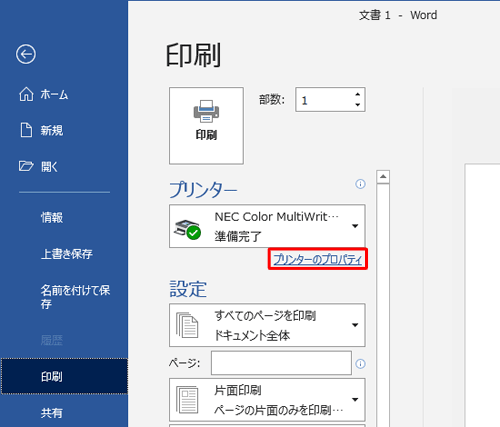Click the NEC printer icon with green check
This screenshot has width=500, height=427.
click(187, 229)
